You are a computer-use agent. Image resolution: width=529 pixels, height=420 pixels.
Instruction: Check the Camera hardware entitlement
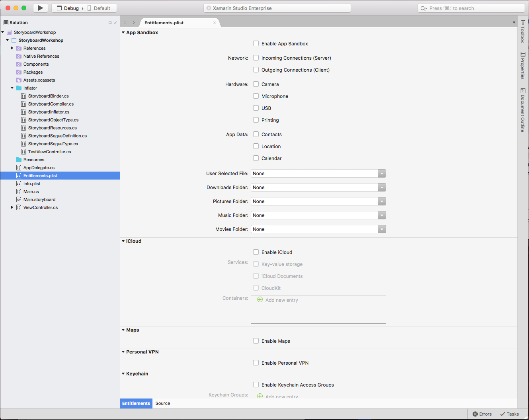[x=256, y=84]
